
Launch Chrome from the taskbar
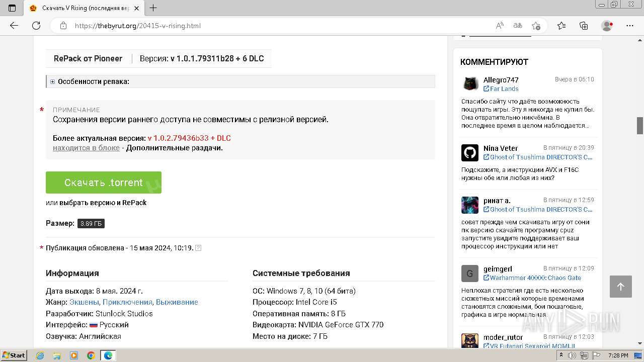[91, 355]
